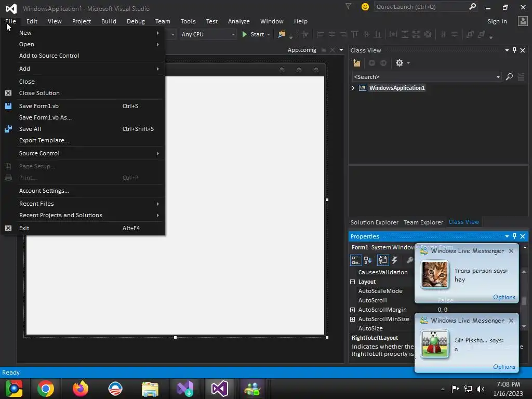532x399 pixels.
Task: Click the Property Pages wrench icon
Action: coord(410,260)
